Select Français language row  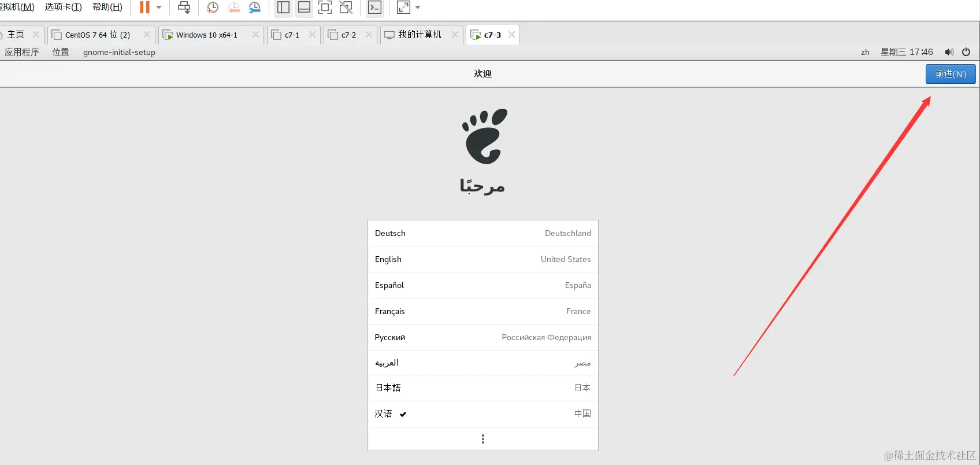pos(483,311)
